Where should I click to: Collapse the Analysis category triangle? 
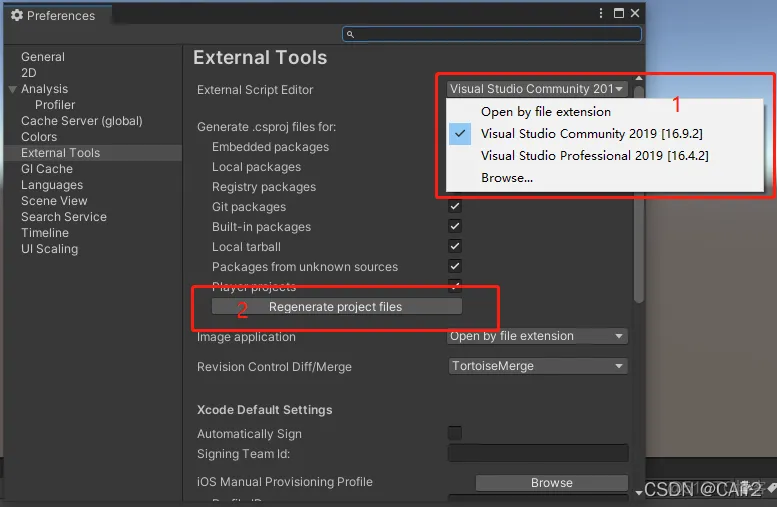pos(13,89)
